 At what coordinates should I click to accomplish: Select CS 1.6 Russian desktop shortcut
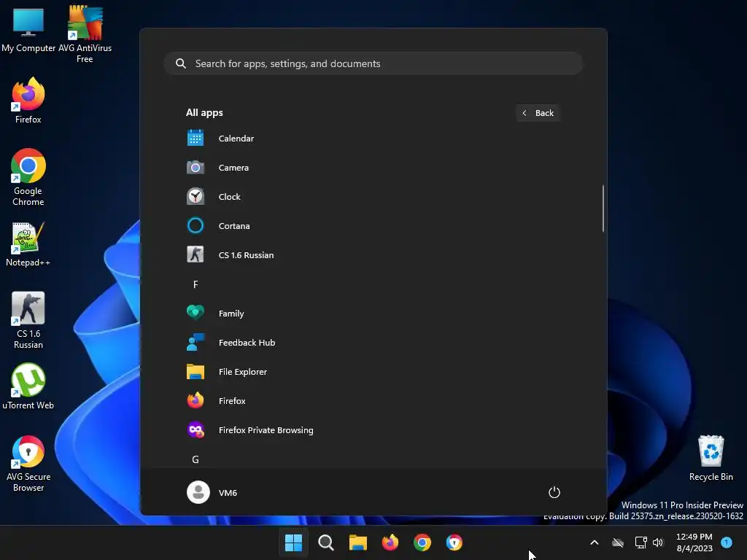pos(28,320)
